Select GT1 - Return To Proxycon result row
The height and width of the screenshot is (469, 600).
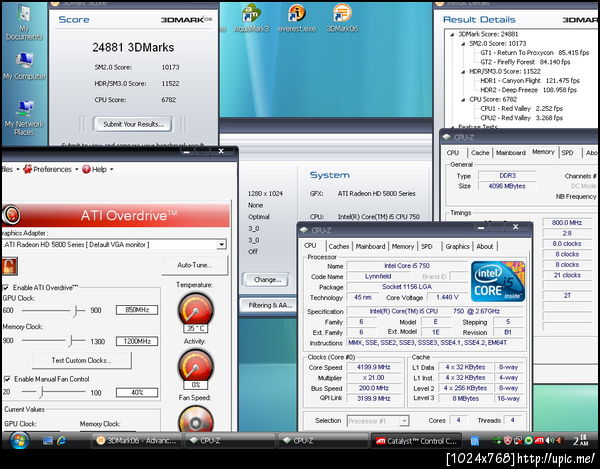click(x=535, y=53)
